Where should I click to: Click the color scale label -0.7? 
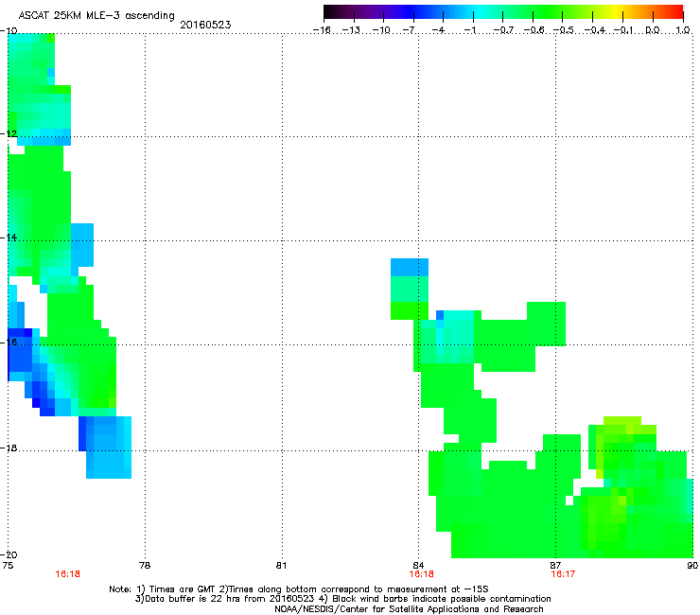coord(503,30)
